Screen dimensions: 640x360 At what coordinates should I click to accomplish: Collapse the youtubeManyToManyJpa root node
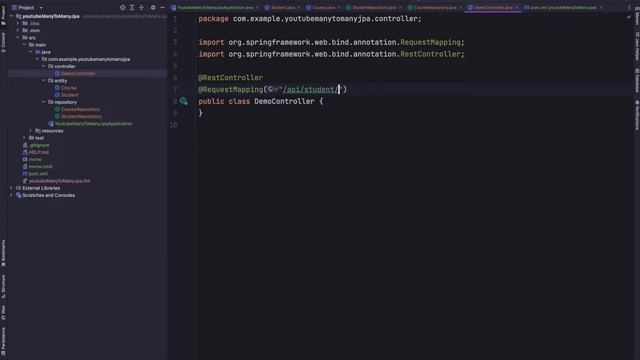click(x=11, y=16)
